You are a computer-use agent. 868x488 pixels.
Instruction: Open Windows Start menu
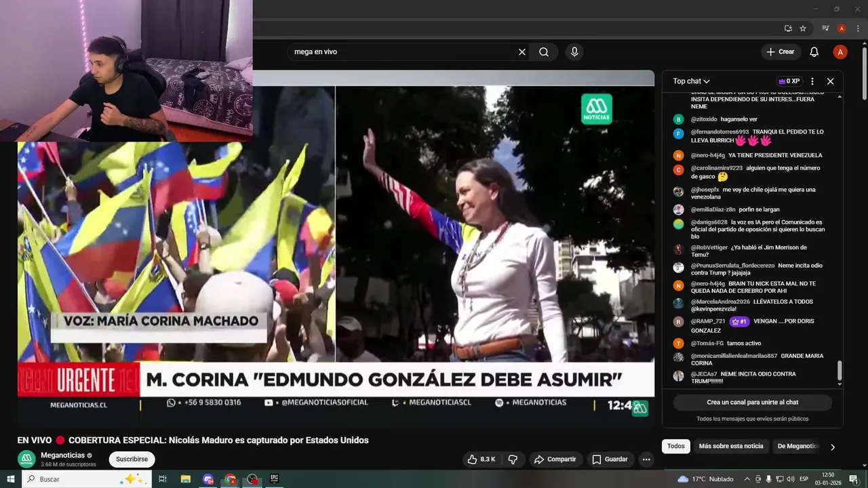click(11, 479)
